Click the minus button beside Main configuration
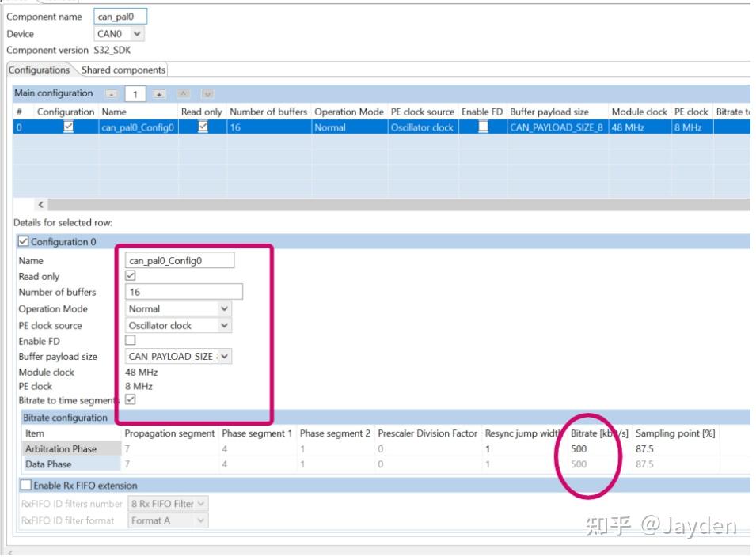756x560 pixels. click(112, 94)
